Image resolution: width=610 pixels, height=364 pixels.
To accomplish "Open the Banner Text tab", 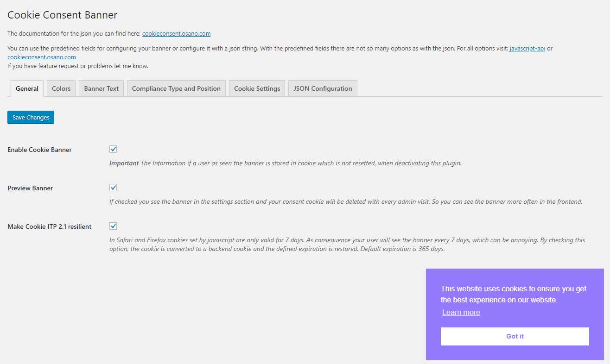I will coord(102,88).
